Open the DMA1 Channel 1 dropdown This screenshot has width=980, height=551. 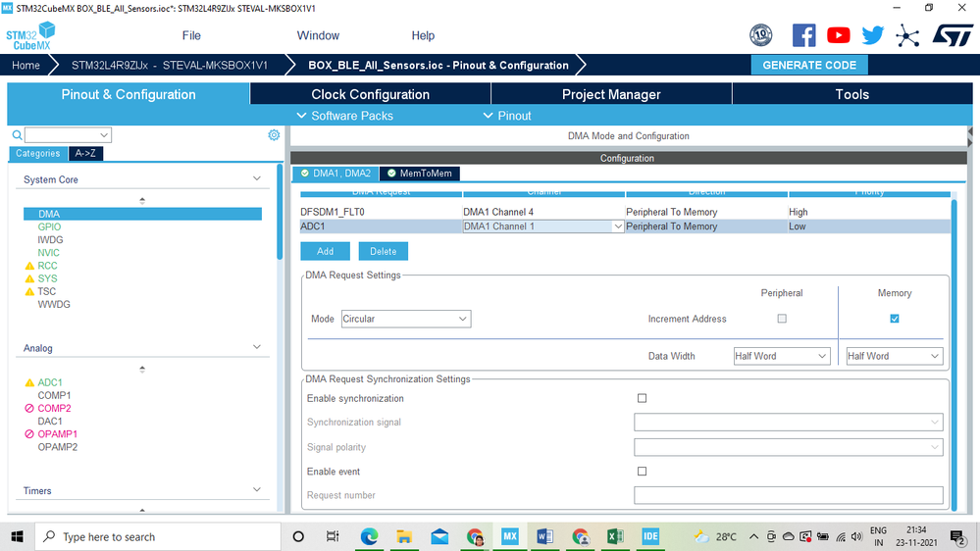click(x=543, y=226)
